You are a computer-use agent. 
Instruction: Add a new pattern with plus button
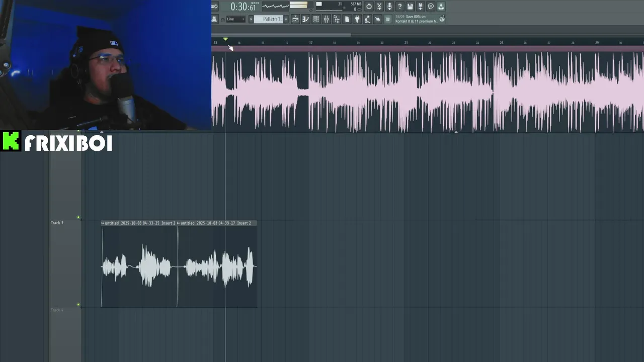coord(286,19)
